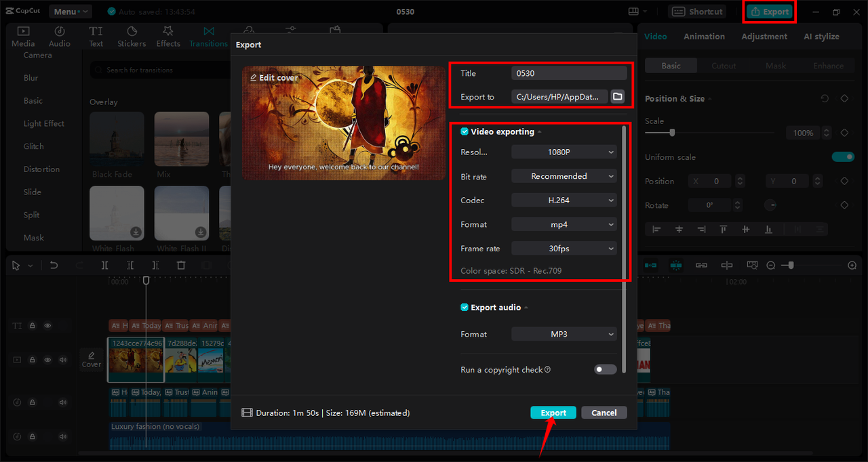Click info icon beside Run a copyright check
This screenshot has width=868, height=462.
(x=547, y=370)
